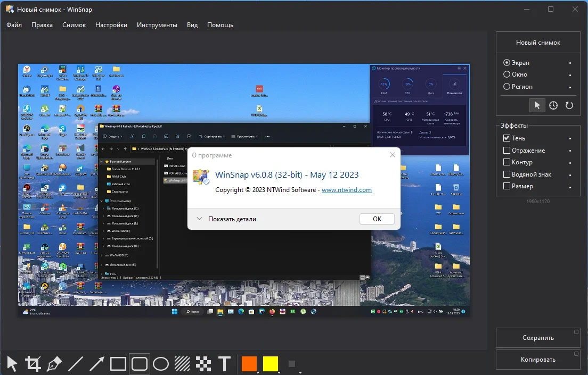This screenshot has height=375, width=588.
Task: Select the Arrow drawing tool
Action: tap(97, 364)
